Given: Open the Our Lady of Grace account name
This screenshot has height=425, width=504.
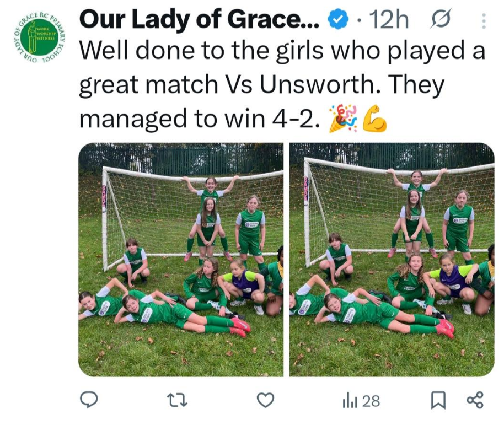Looking at the screenshot, I should 199,20.
